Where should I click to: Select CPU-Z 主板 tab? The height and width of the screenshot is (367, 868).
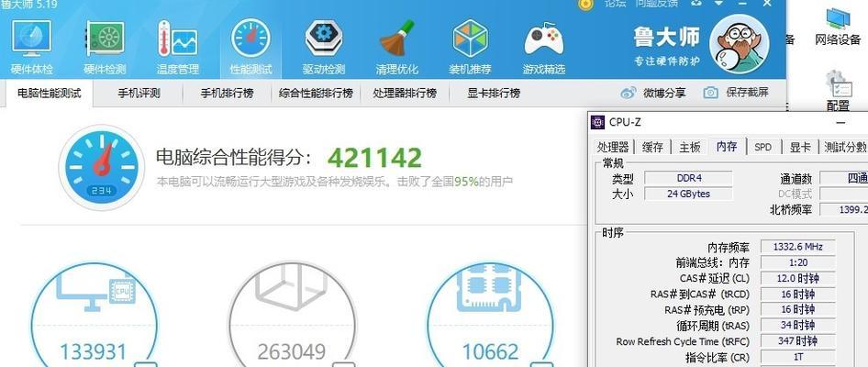(x=690, y=147)
